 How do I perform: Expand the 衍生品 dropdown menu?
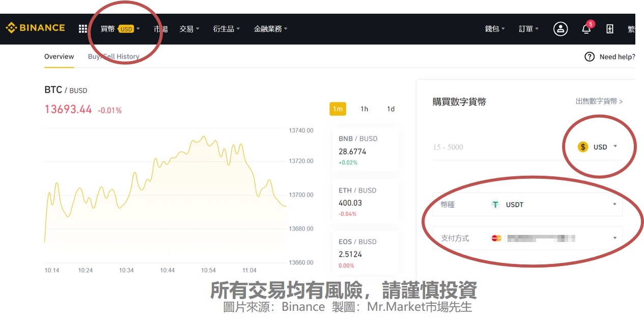coord(227,29)
